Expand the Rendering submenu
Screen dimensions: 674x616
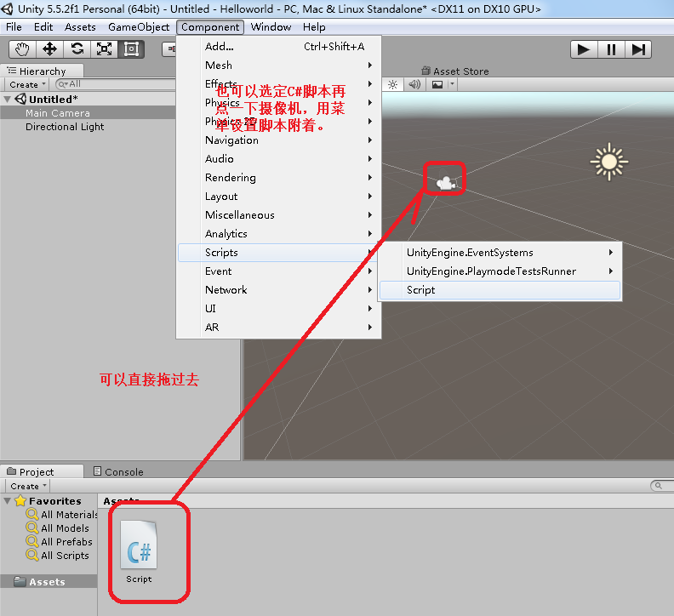(x=278, y=178)
